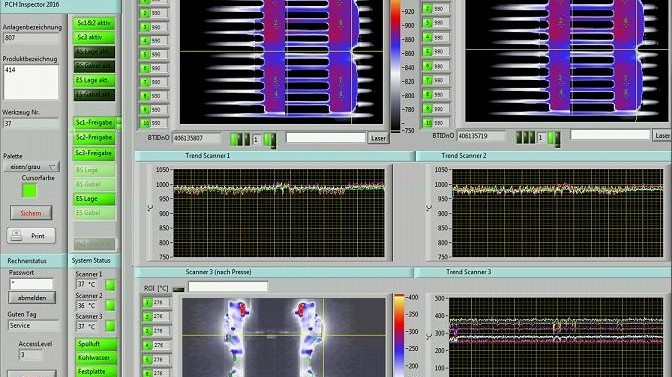Click the Sc1-Freigabe selector
The image size is (672, 377).
pos(94,123)
